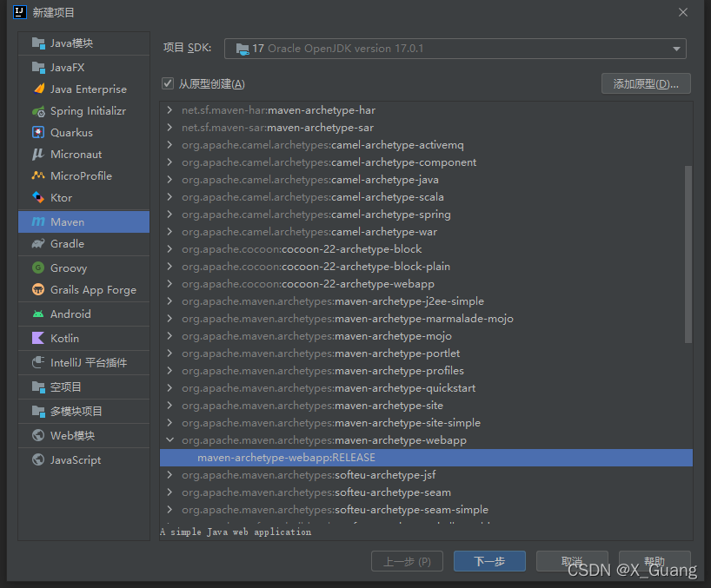Select maven-archetype-site-simple row

coord(426,423)
